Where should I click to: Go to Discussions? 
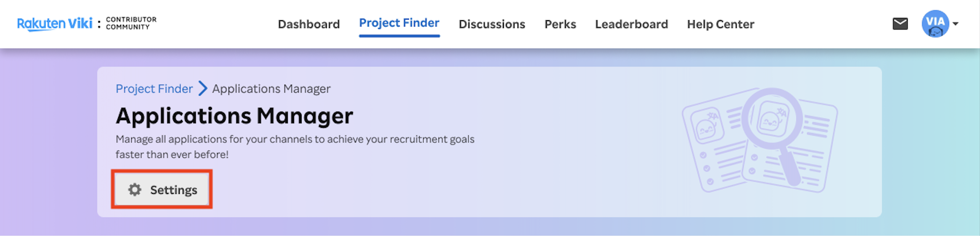pos(492,24)
